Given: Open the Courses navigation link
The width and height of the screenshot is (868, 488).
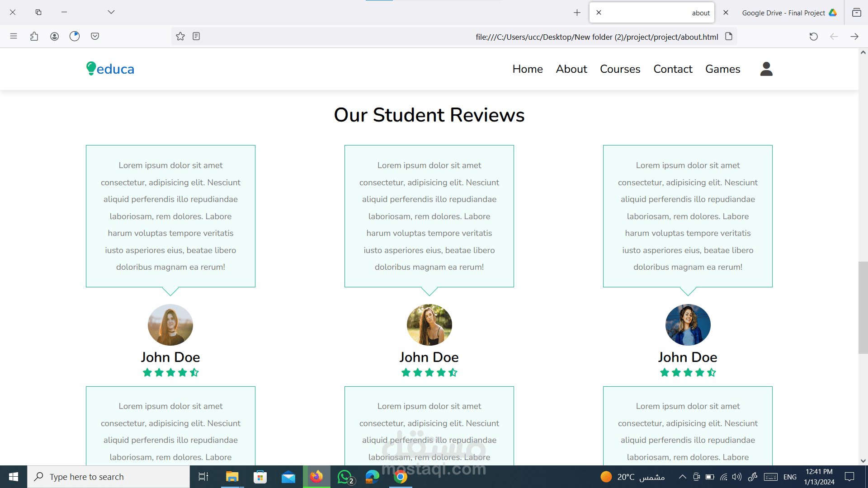Looking at the screenshot, I should point(620,69).
